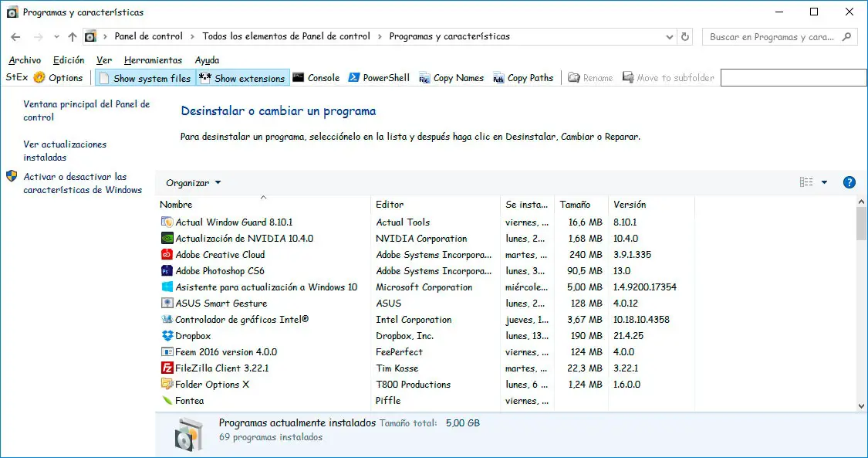Go up one level arrow
Image resolution: width=868 pixels, height=458 pixels.
pos(73,37)
